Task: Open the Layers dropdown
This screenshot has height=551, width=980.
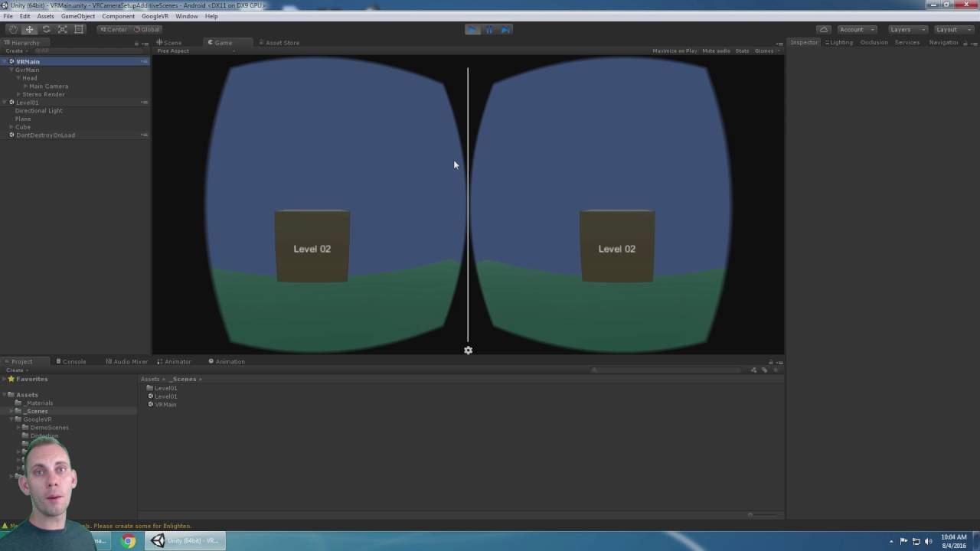Action: (x=907, y=29)
